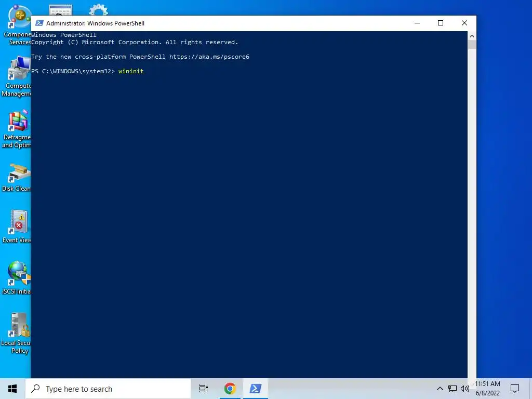Viewport: 532px width, 399px height.
Task: Click the Copyright Microsoft Corporation line
Action: click(x=135, y=43)
